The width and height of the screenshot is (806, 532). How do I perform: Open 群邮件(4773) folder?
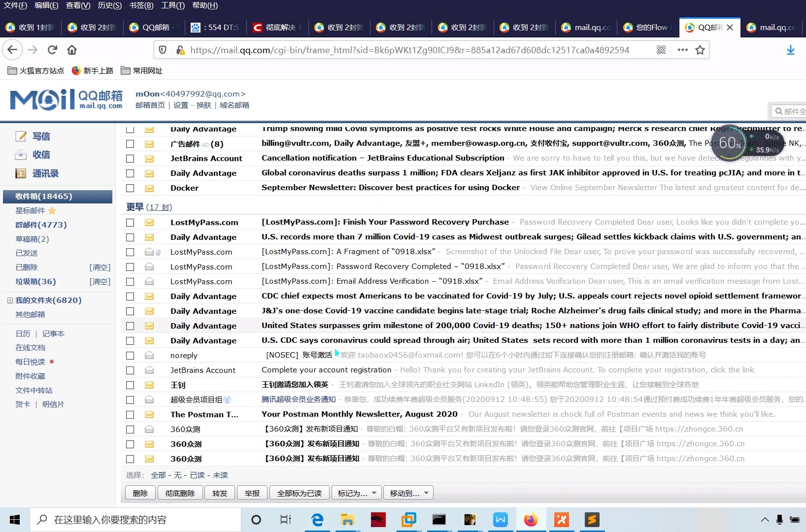click(41, 225)
